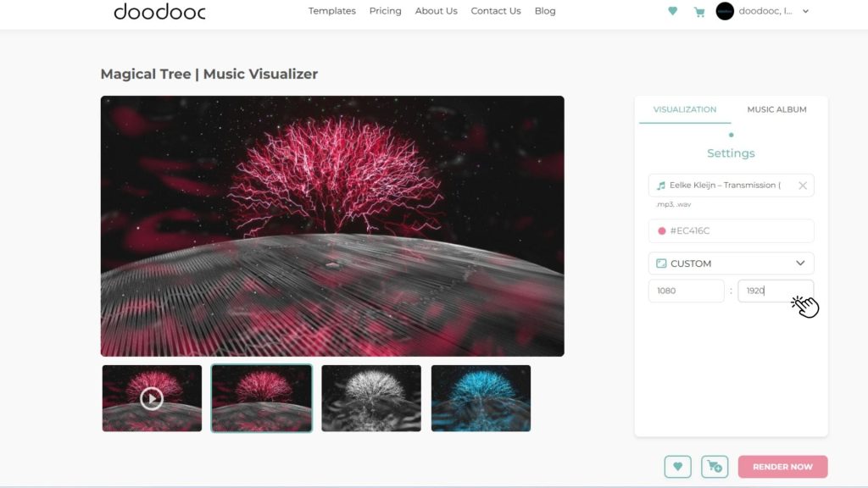Play the video preview thumbnail

click(152, 398)
